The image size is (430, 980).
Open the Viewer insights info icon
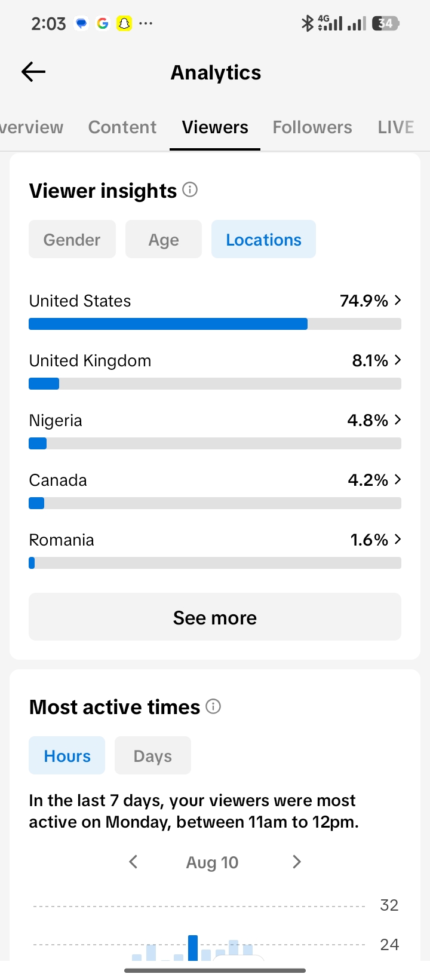(x=190, y=190)
